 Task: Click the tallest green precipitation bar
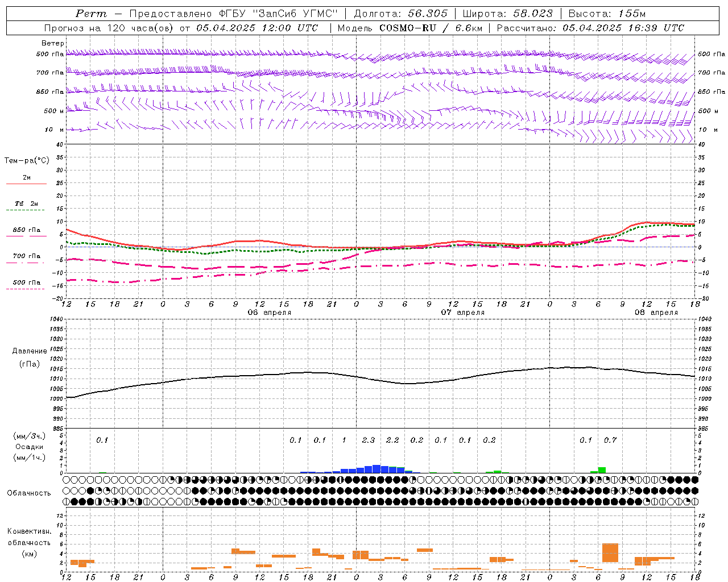(x=602, y=470)
